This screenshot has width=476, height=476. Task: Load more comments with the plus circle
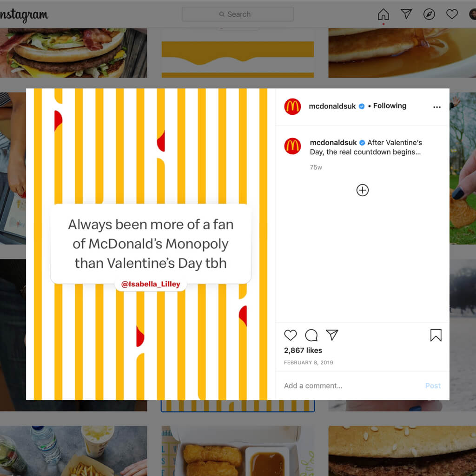click(x=363, y=190)
